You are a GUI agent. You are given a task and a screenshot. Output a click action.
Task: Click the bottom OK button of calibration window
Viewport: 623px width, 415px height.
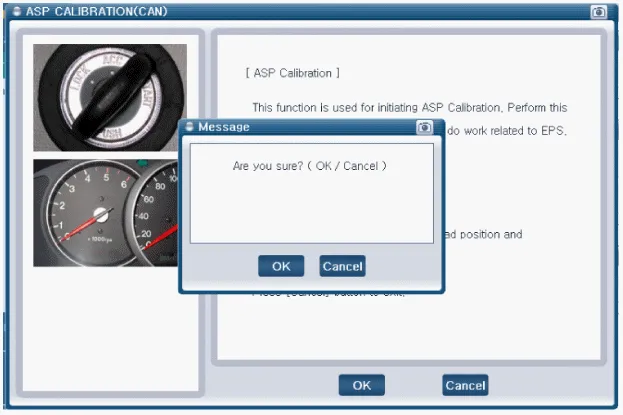(361, 385)
